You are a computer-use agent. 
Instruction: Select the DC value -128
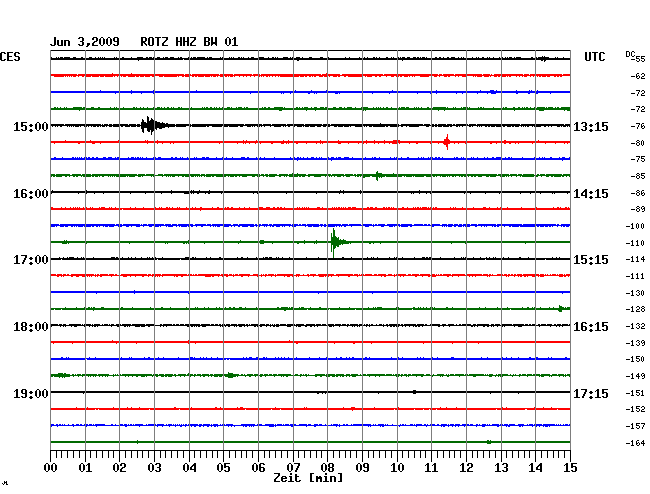click(635, 309)
